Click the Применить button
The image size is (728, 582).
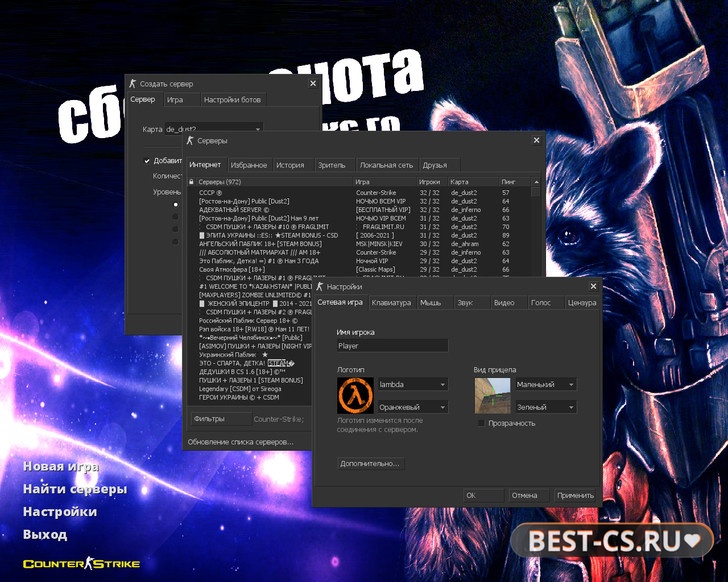click(576, 495)
